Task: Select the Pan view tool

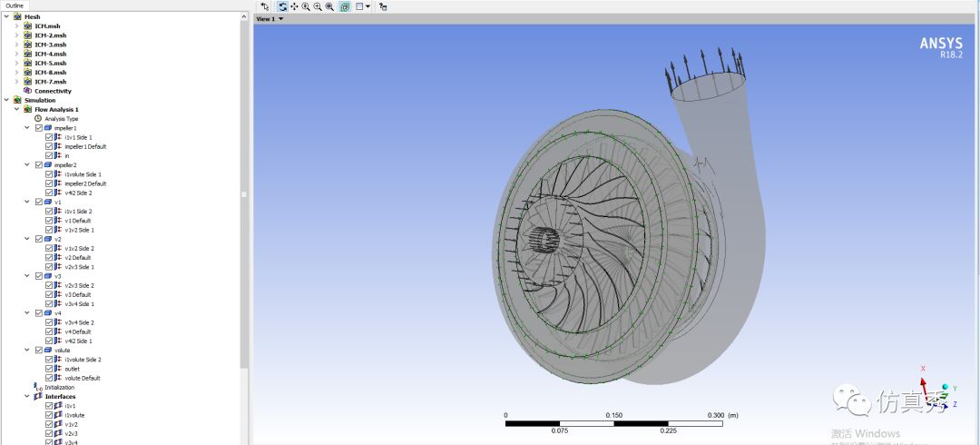Action: [294, 6]
